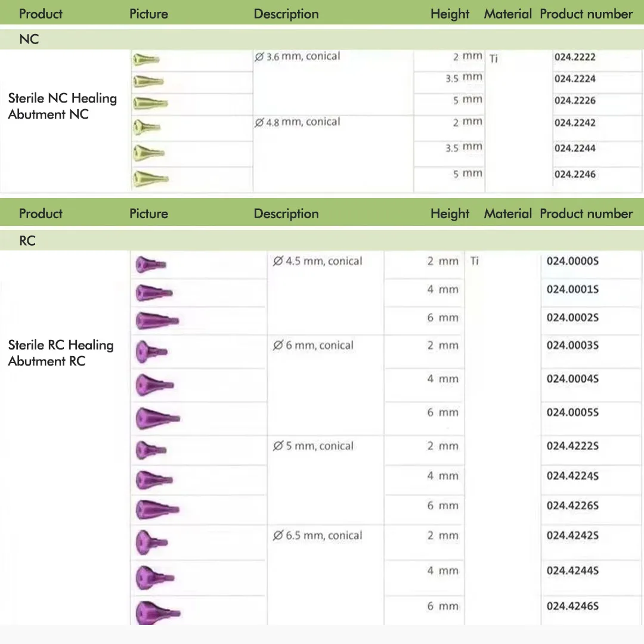Screen dimensions: 644x644
Task: Click the purple 6 mm abutment image for 024.0004S
Action: click(x=154, y=385)
